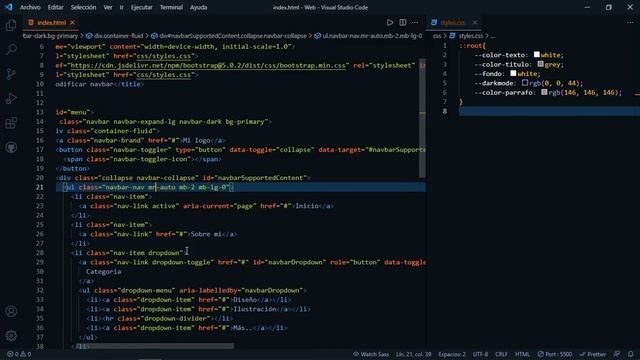Open the Explorer view in the activity bar
This screenshot has height=360, width=640.
[x=11, y=25]
